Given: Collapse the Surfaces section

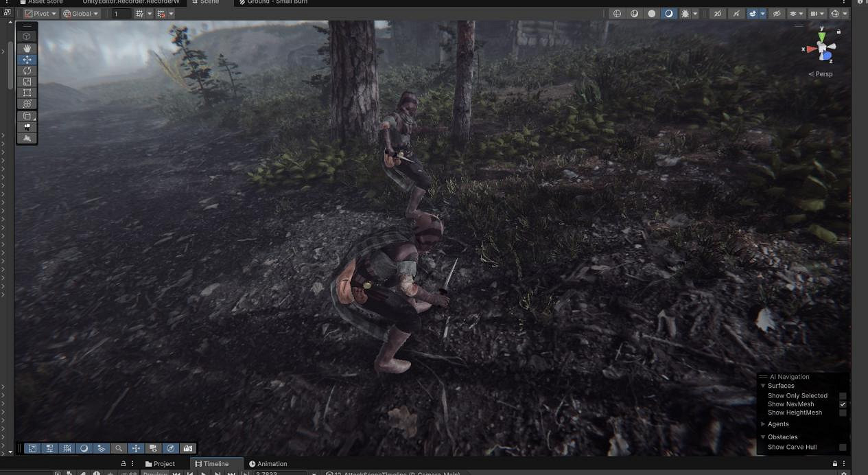Looking at the screenshot, I should (763, 386).
